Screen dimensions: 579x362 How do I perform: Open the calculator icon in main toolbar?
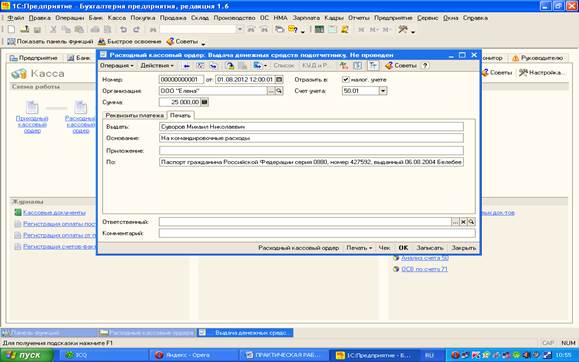coord(319,30)
